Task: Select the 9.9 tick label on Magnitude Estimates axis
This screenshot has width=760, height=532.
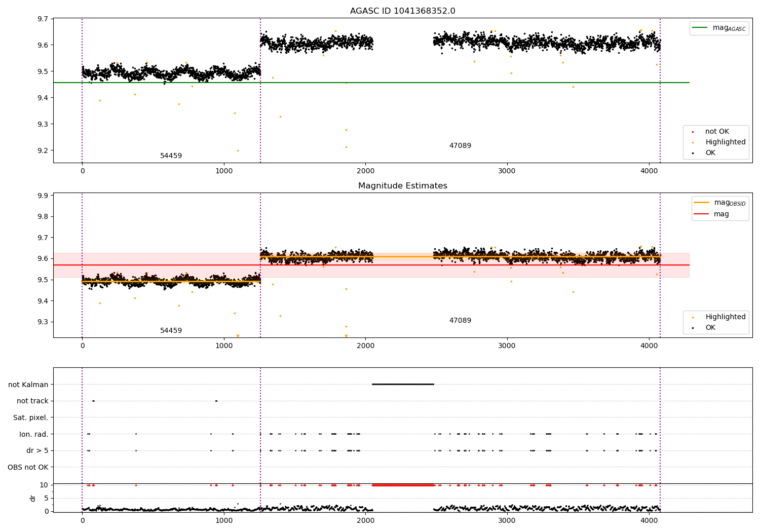Action: [x=43, y=196]
